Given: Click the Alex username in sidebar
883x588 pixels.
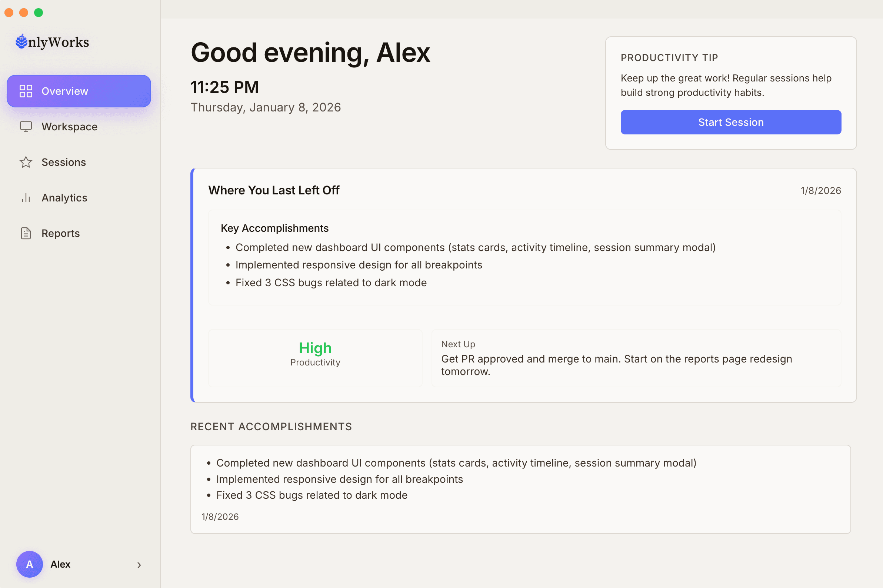Looking at the screenshot, I should click(60, 564).
